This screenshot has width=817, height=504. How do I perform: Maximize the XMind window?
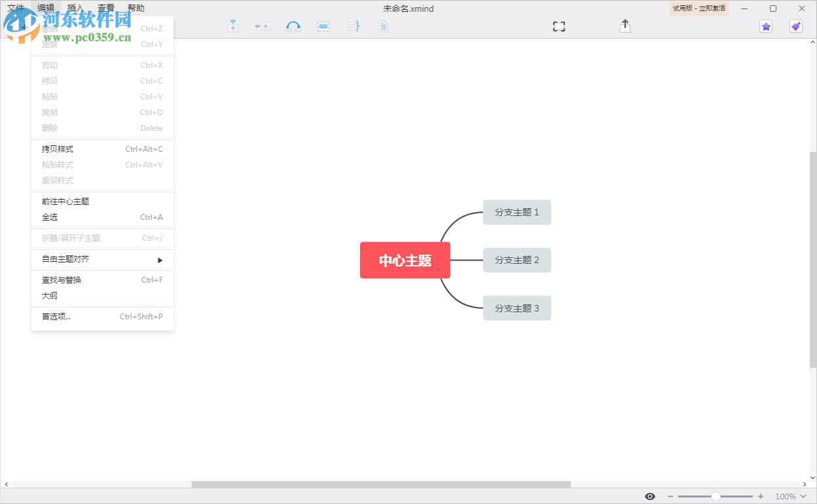772,9
